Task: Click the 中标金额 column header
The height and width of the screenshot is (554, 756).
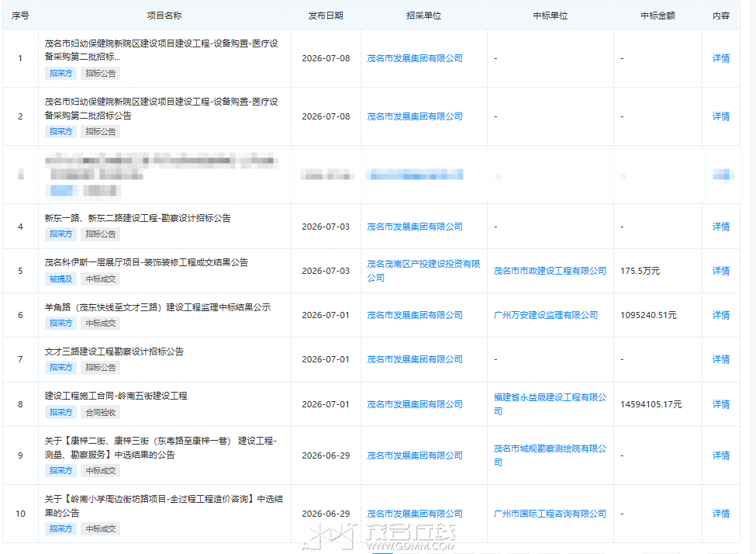Action: coord(658,16)
